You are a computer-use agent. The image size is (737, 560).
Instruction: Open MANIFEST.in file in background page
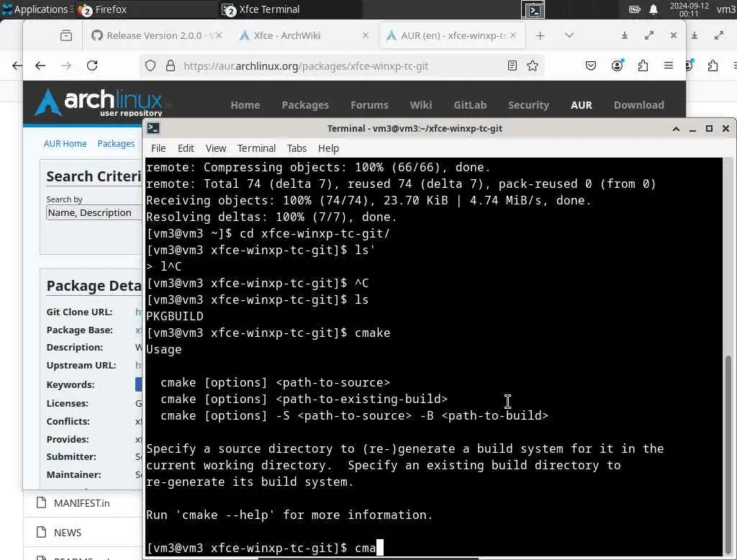[x=81, y=504]
